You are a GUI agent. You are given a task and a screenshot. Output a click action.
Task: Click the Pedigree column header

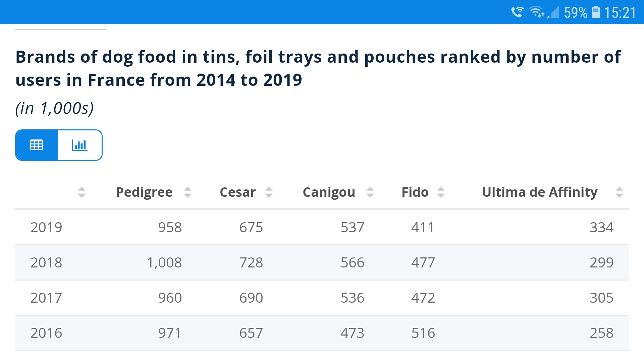144,192
